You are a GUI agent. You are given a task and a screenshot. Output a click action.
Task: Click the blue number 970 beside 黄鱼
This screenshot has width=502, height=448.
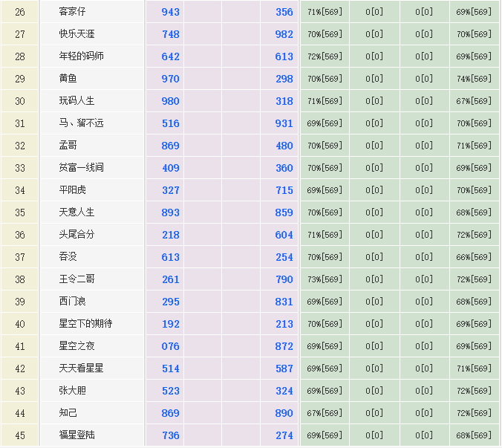click(170, 79)
